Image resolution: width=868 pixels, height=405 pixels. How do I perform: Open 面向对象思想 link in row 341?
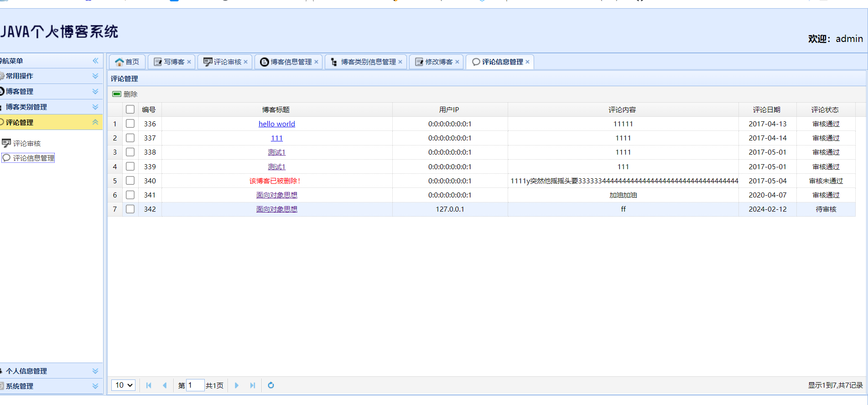pyautogui.click(x=277, y=195)
